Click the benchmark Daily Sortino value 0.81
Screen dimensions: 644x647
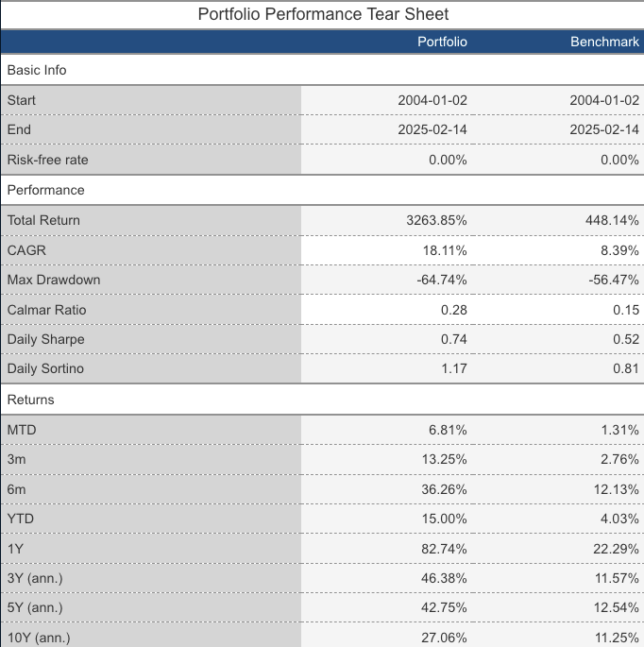[626, 368]
